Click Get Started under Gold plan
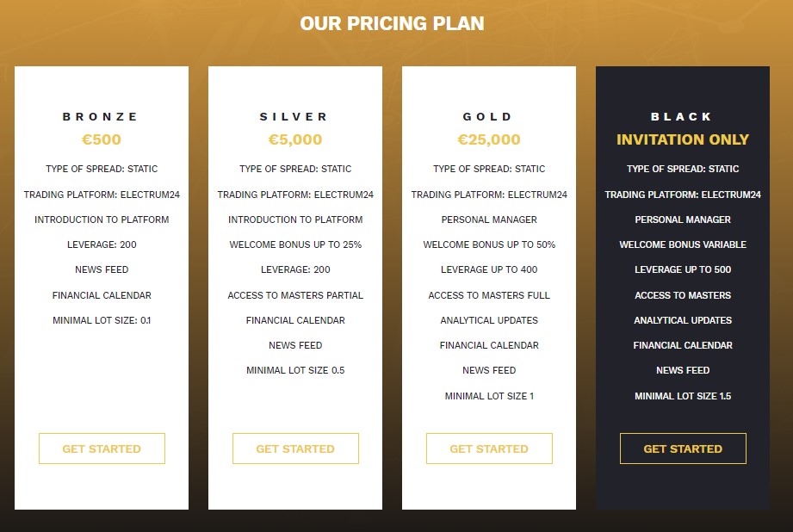The image size is (793, 532). [x=489, y=448]
